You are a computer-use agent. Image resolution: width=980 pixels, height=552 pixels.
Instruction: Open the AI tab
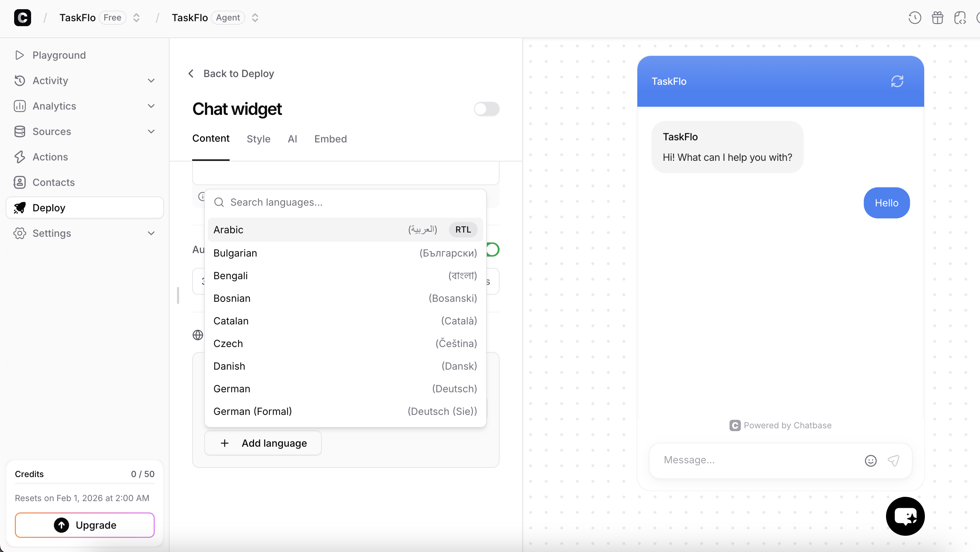292,139
